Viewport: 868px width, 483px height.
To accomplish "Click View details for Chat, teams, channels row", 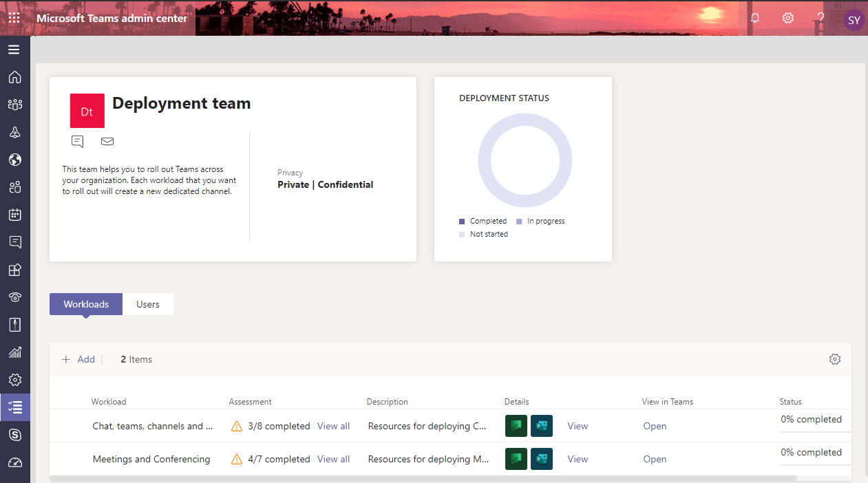I will (x=578, y=426).
